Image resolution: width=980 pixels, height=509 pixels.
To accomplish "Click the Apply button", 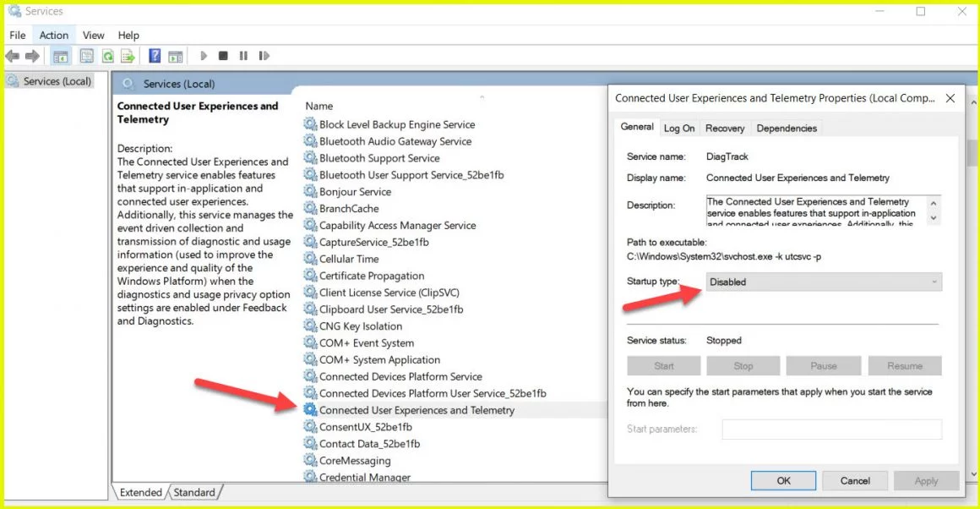I will tap(926, 480).
